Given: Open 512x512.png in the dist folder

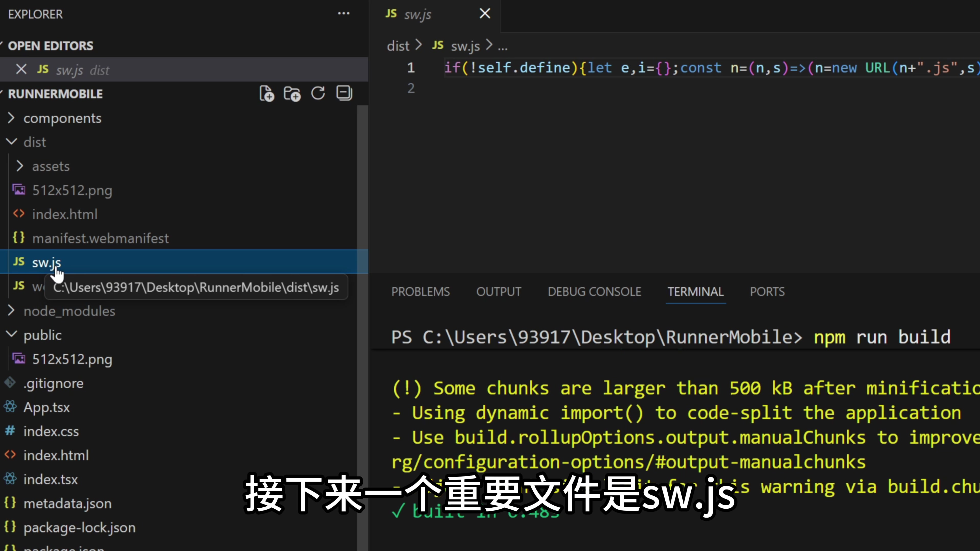Looking at the screenshot, I should (72, 190).
